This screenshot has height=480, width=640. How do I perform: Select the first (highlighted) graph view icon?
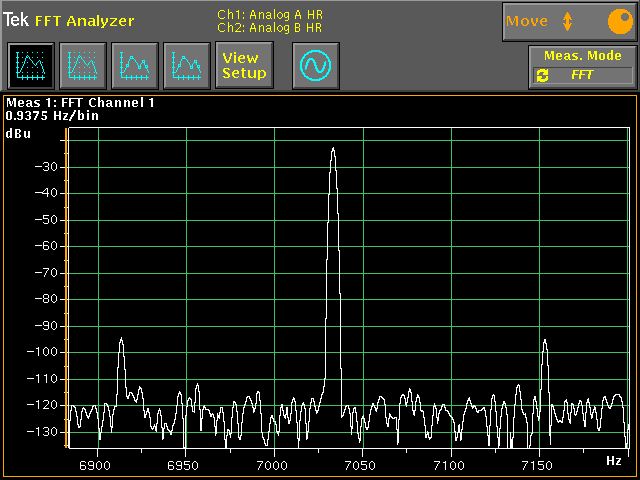[x=31, y=66]
